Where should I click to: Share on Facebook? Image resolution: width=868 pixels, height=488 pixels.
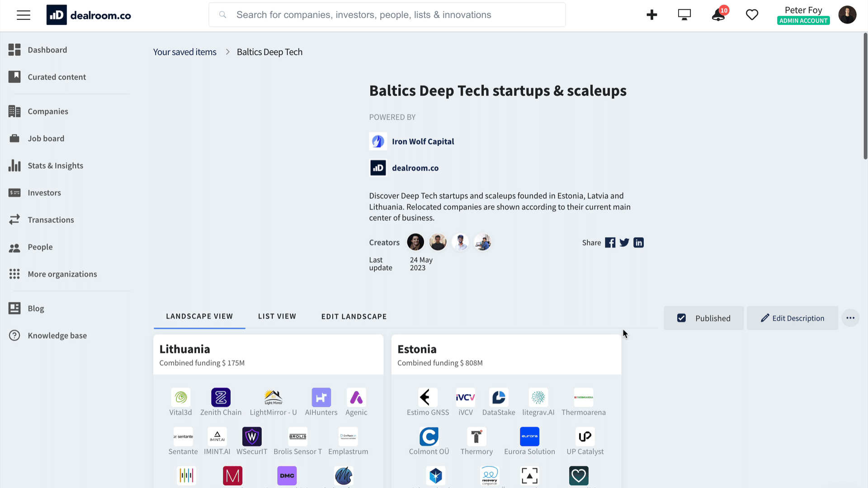[610, 243]
